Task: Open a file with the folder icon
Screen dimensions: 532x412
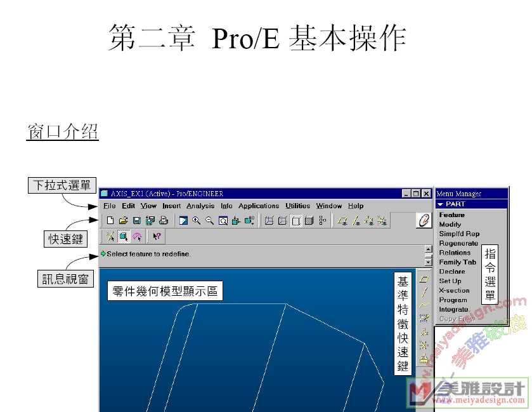Action: (123, 220)
